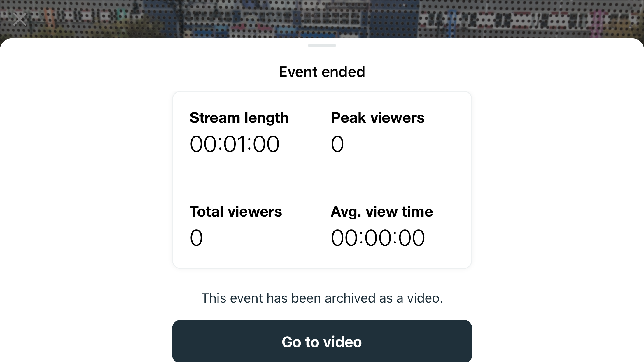Viewport: 644px width, 362px height.
Task: Select the Stream length label
Action: [x=239, y=118]
